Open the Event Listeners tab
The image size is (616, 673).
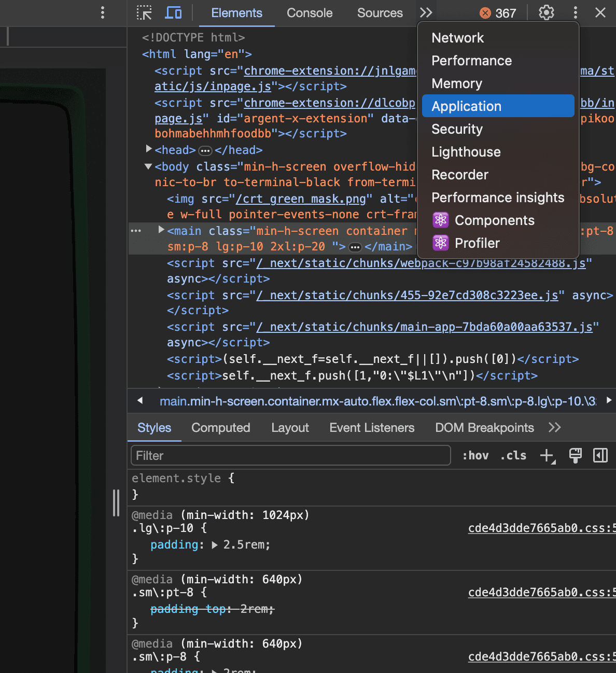point(372,428)
